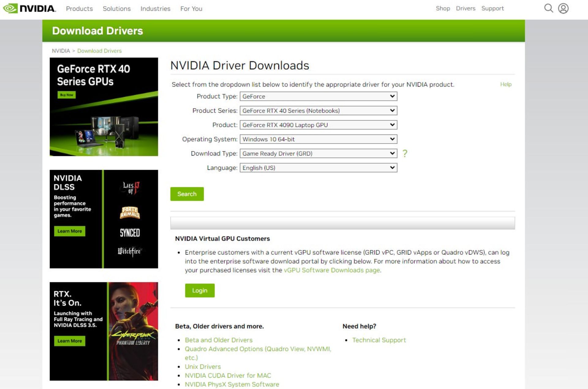Open Support in the top bar
The image size is (588, 389).
[x=492, y=8]
